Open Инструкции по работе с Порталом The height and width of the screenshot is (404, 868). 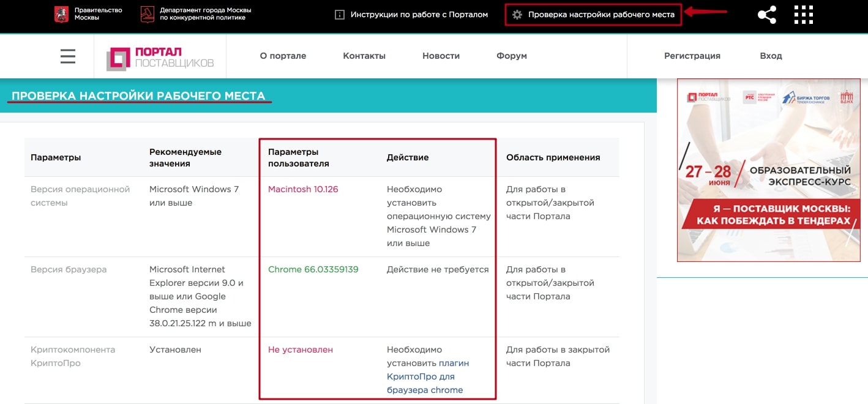click(419, 15)
